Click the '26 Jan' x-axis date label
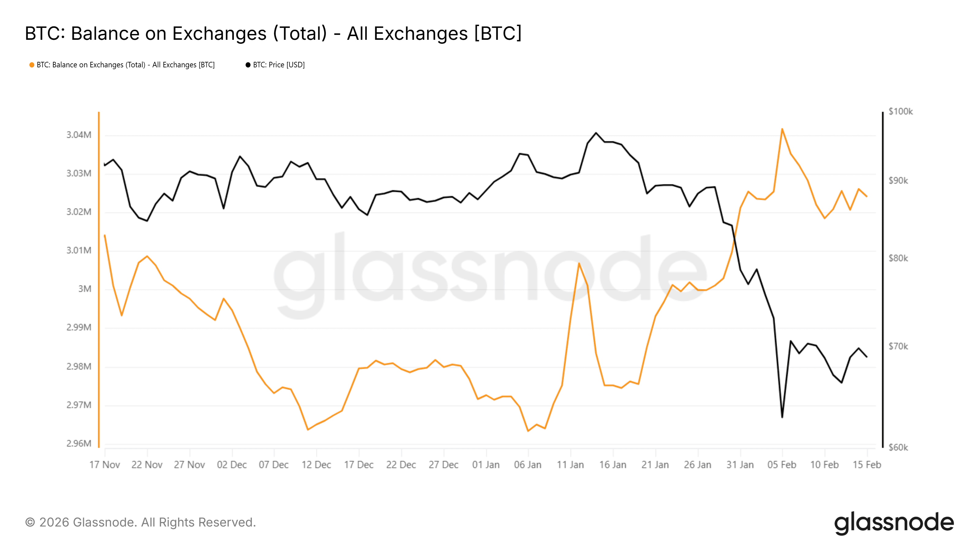 (x=697, y=465)
